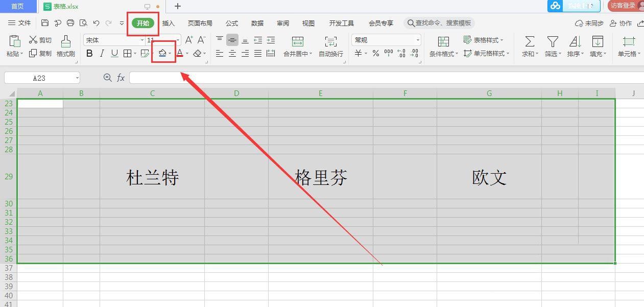Viewport: 644px width, 307px height.
Task: Click 未同步 sync status
Action: click(589, 23)
